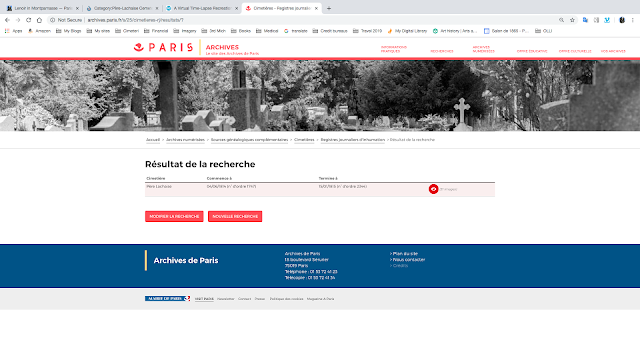
Task: Open the Imagery bookmark folder
Action: click(x=185, y=31)
